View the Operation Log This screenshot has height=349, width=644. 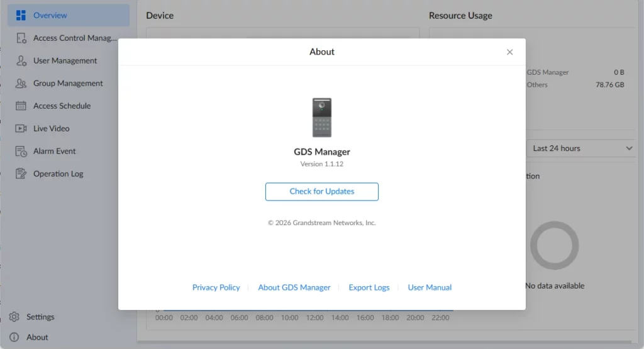(68, 174)
